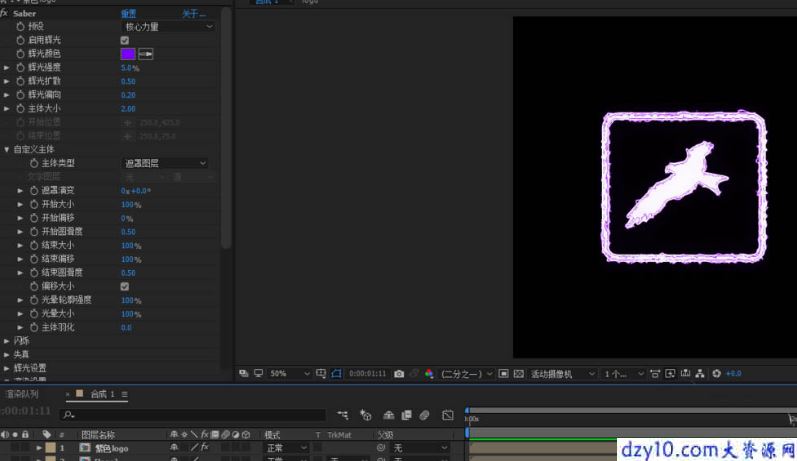Click the 主体大小 value 2.00

(x=128, y=109)
